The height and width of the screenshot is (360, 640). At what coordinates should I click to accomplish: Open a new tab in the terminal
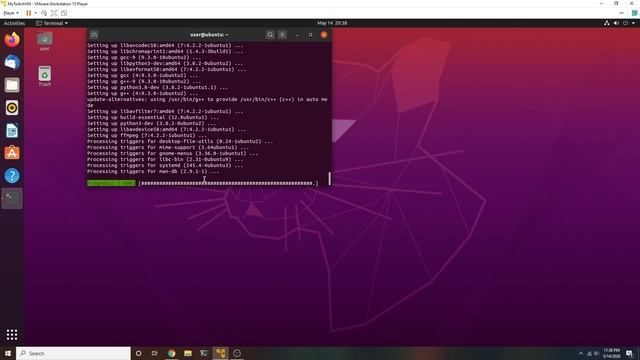point(94,35)
